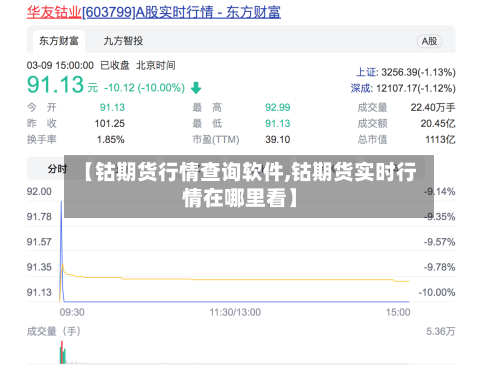This screenshot has width=500, height=373.
Task: Click the current price 91.13 元
Action: pyautogui.click(x=62, y=85)
